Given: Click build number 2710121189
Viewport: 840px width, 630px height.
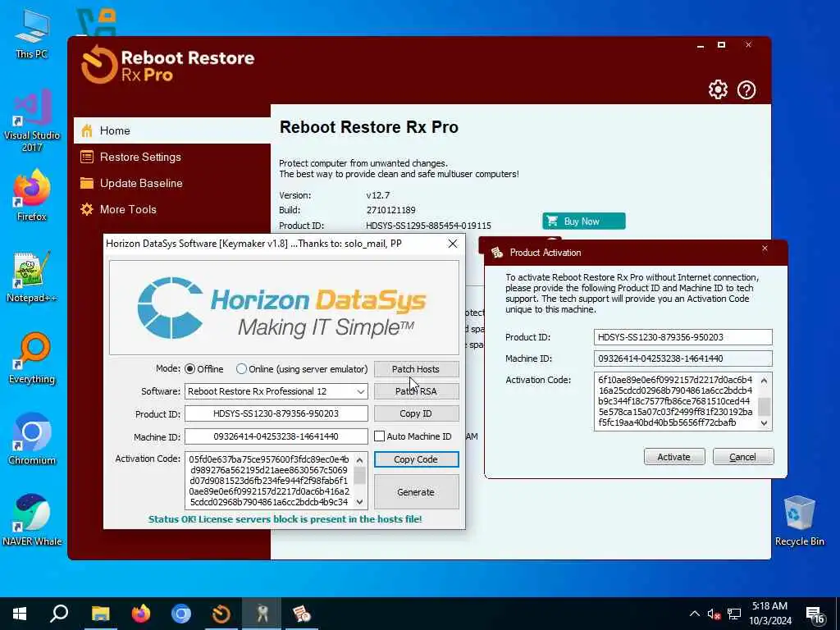Looking at the screenshot, I should point(390,211).
